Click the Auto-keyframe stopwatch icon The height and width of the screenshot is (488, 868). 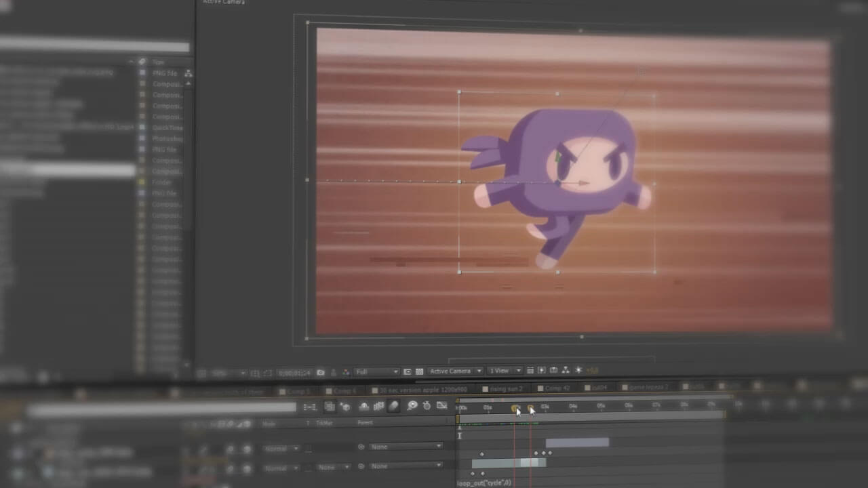(427, 406)
